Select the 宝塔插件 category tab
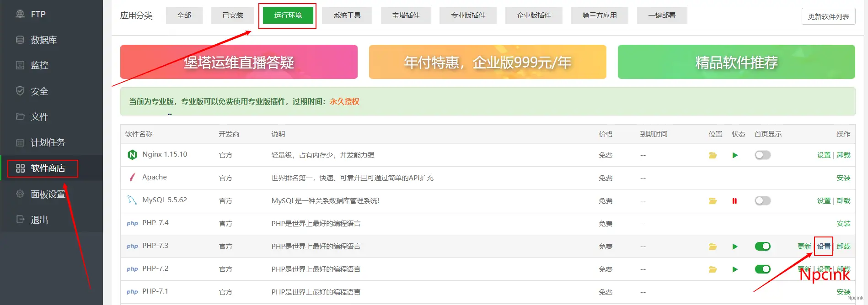The height and width of the screenshot is (305, 868). (406, 15)
